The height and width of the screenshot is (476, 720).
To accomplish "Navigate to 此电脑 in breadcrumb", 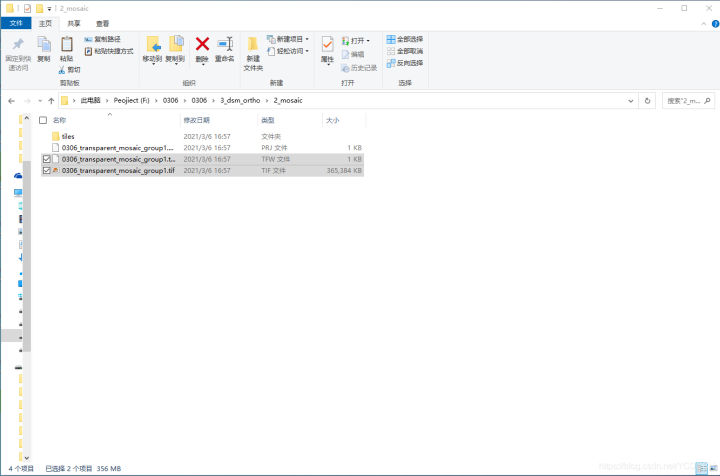I will pyautogui.click(x=90, y=101).
